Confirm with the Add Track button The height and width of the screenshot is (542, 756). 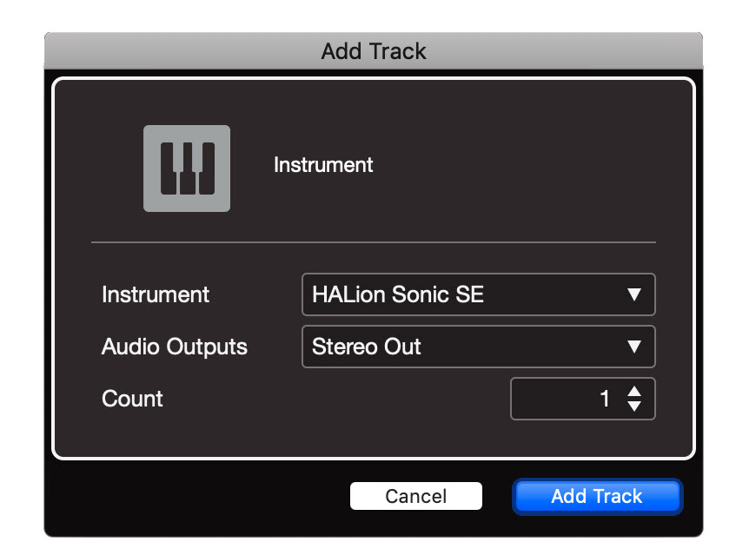(x=597, y=497)
